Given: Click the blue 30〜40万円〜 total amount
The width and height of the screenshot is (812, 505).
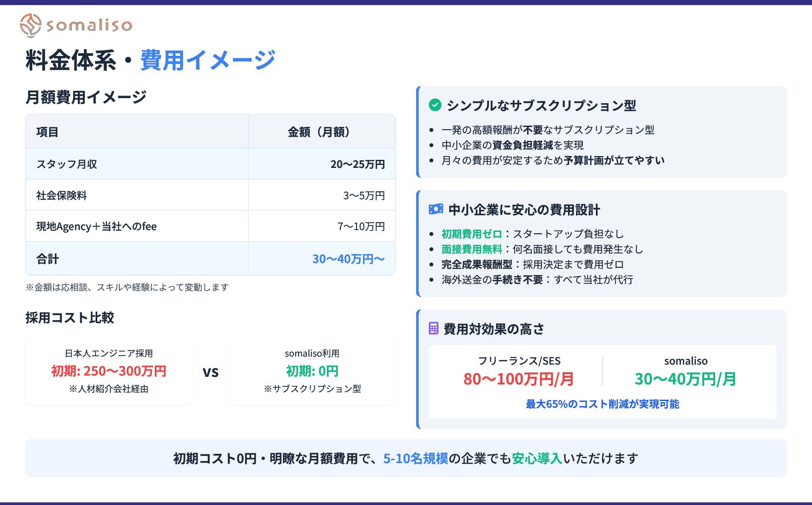Looking at the screenshot, I should [x=348, y=259].
